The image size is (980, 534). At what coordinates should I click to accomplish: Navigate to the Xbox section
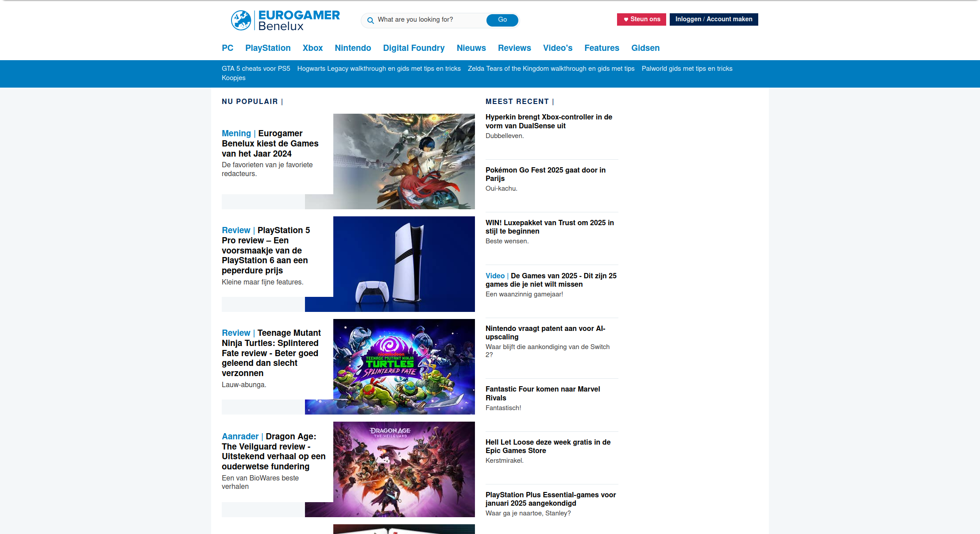(x=313, y=48)
